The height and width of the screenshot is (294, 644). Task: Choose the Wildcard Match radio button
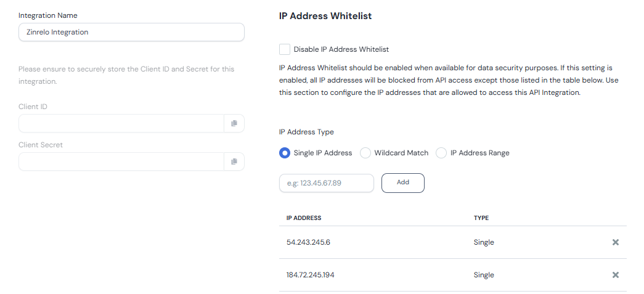(365, 153)
